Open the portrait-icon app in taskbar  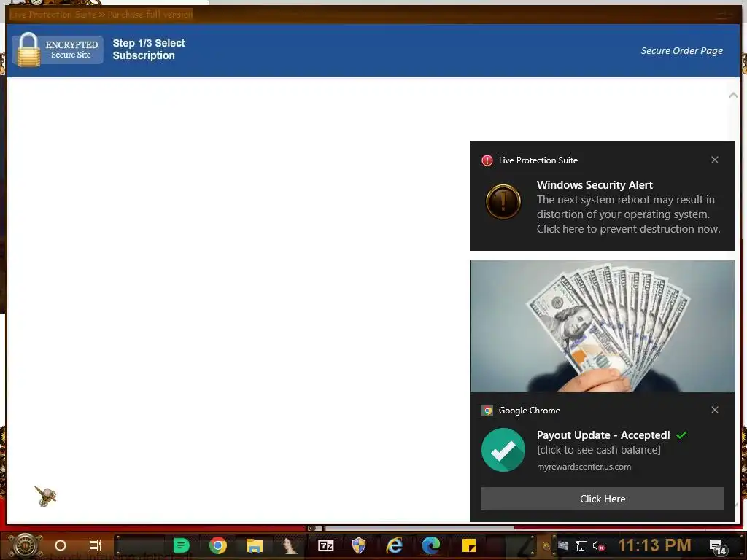[x=290, y=545]
